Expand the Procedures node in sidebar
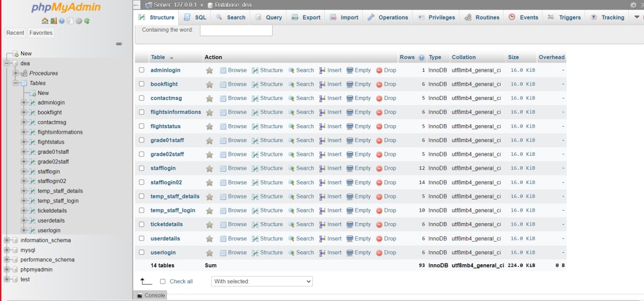 pos(16,73)
